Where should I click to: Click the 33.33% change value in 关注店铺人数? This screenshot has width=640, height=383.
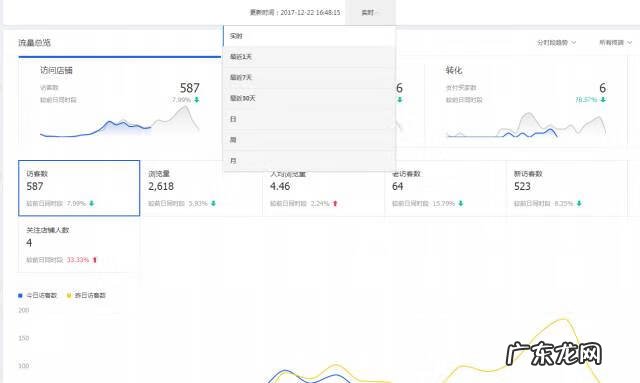(x=78, y=260)
